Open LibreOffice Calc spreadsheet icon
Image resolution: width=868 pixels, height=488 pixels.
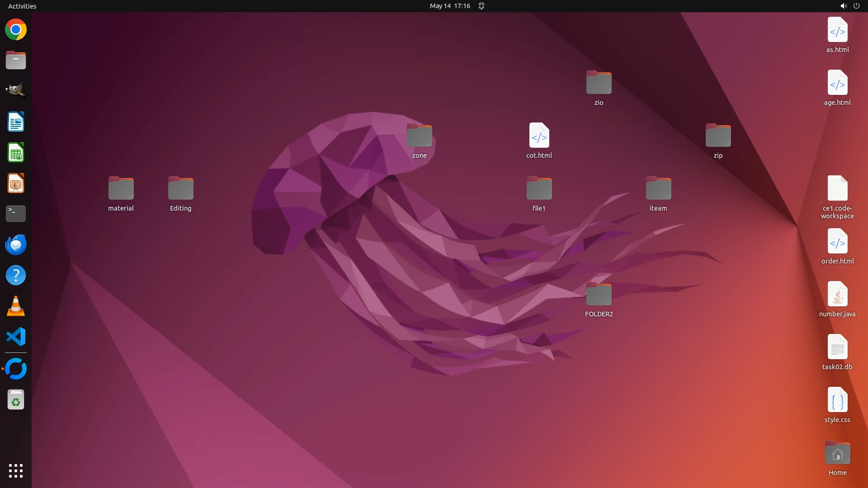16,153
